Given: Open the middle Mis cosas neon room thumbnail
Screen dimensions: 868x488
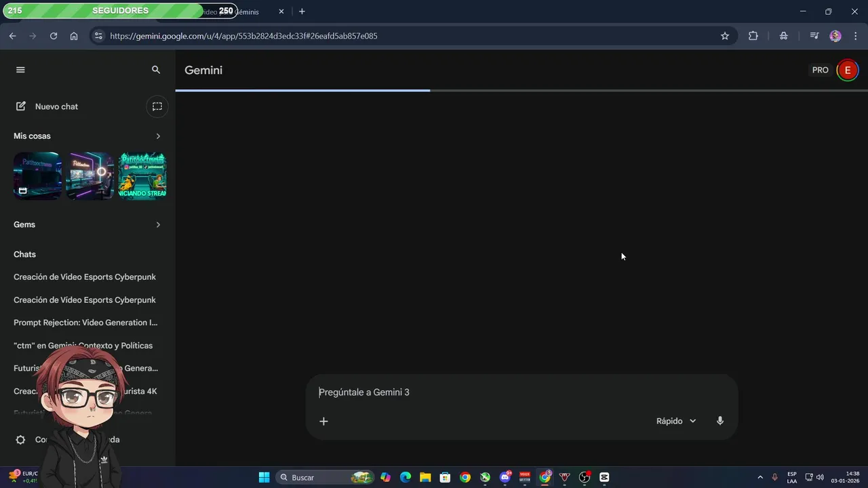Looking at the screenshot, I should pos(90,176).
